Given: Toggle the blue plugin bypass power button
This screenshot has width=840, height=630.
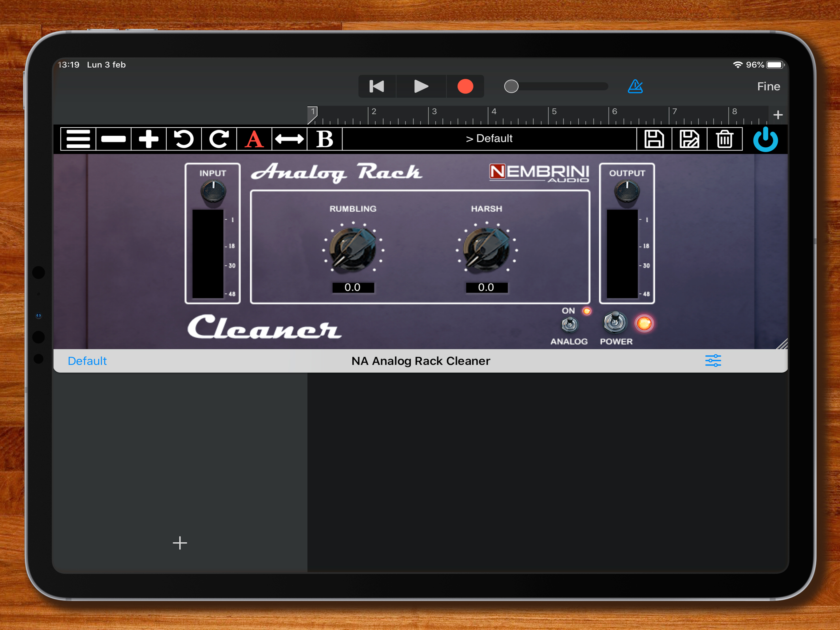Looking at the screenshot, I should coord(765,139).
